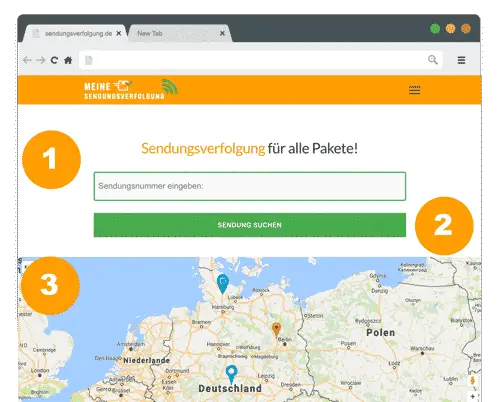Click the Sendungsverfolgung für alle Pakete heading
Image resolution: width=500 pixels, height=402 pixels.
point(249,148)
